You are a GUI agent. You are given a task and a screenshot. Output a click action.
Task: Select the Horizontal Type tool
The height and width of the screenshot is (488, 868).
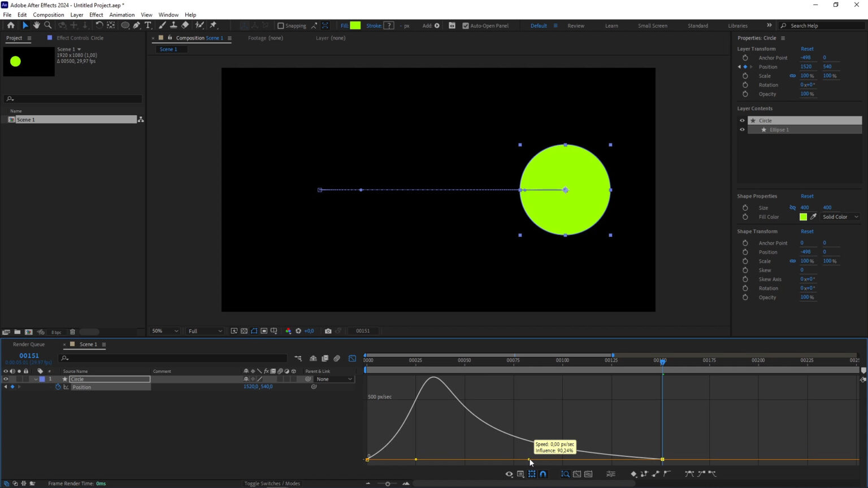(148, 25)
